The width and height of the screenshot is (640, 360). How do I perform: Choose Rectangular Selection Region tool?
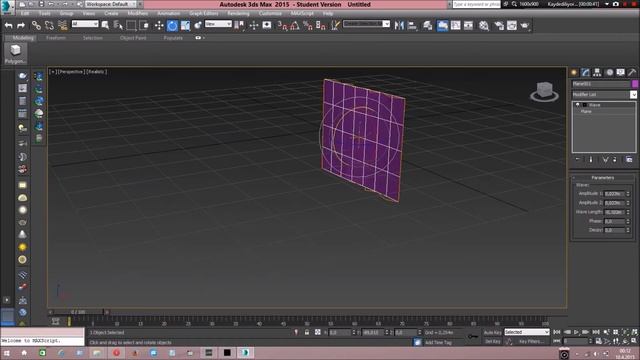pyautogui.click(x=131, y=25)
